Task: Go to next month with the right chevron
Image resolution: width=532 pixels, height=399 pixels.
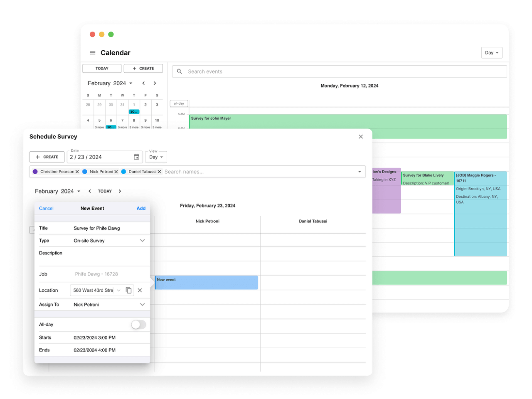Action: [120, 191]
